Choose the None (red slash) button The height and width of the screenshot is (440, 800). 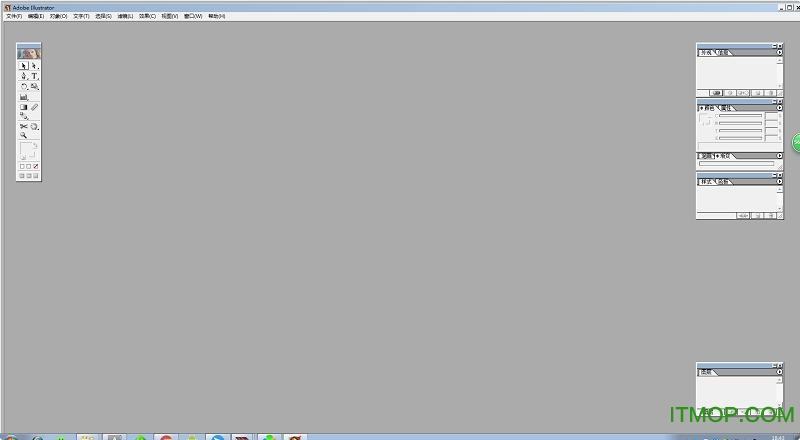(35, 166)
